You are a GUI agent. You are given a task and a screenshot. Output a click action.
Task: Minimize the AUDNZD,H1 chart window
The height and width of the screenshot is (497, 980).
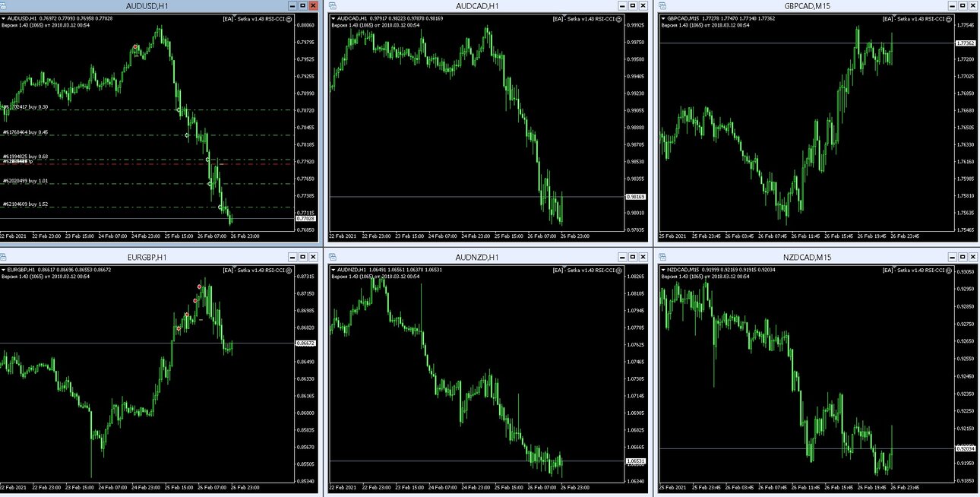[x=621, y=257]
